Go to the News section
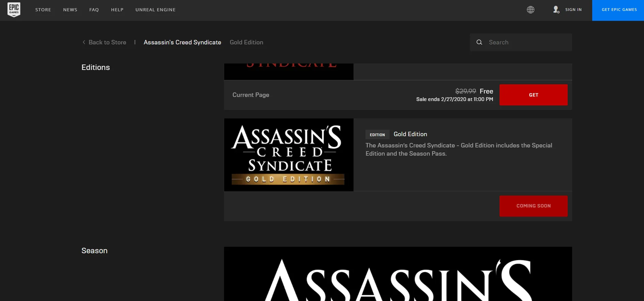 point(70,10)
